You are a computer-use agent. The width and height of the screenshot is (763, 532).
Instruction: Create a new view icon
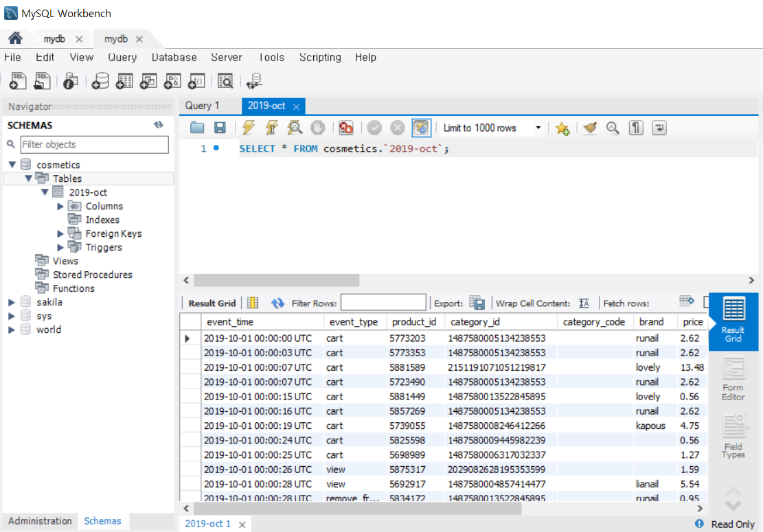(148, 81)
